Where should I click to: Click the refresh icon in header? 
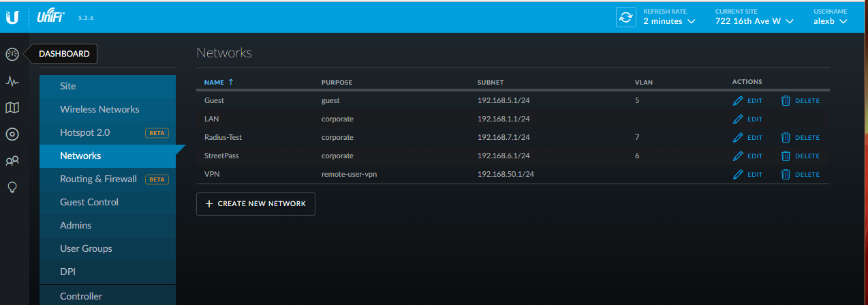coord(625,18)
